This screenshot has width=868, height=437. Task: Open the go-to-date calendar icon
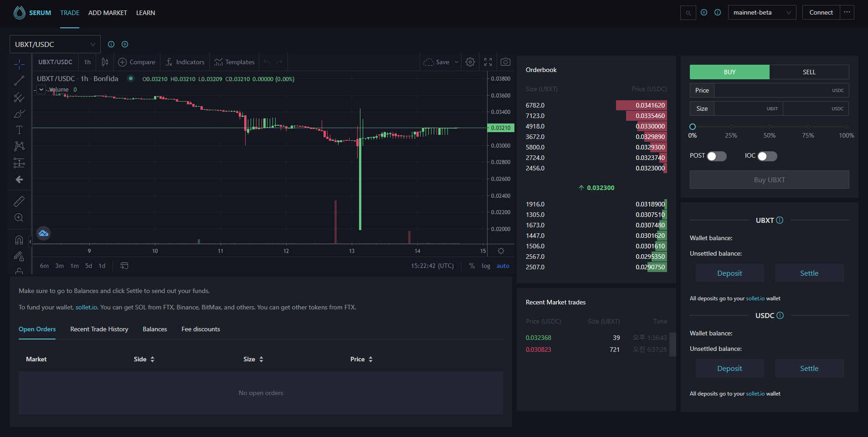pyautogui.click(x=124, y=266)
